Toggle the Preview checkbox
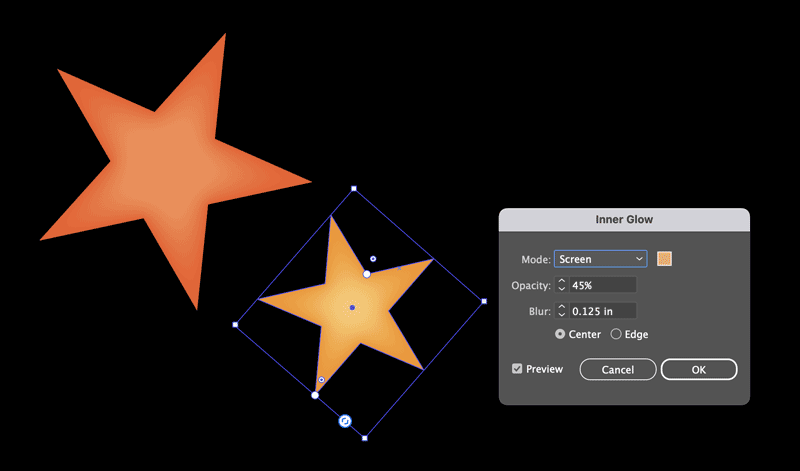800x471 pixels. (x=517, y=369)
